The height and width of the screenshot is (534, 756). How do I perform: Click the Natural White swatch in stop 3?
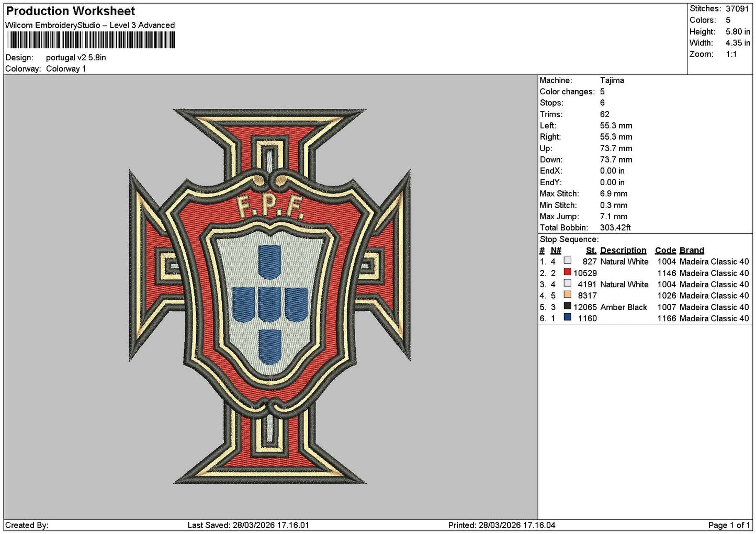568,283
